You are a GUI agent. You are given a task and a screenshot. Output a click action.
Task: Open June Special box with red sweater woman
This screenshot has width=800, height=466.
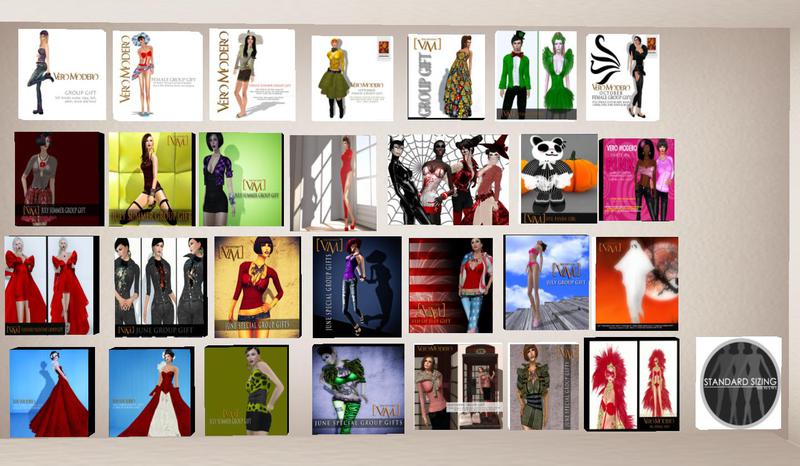258,287
